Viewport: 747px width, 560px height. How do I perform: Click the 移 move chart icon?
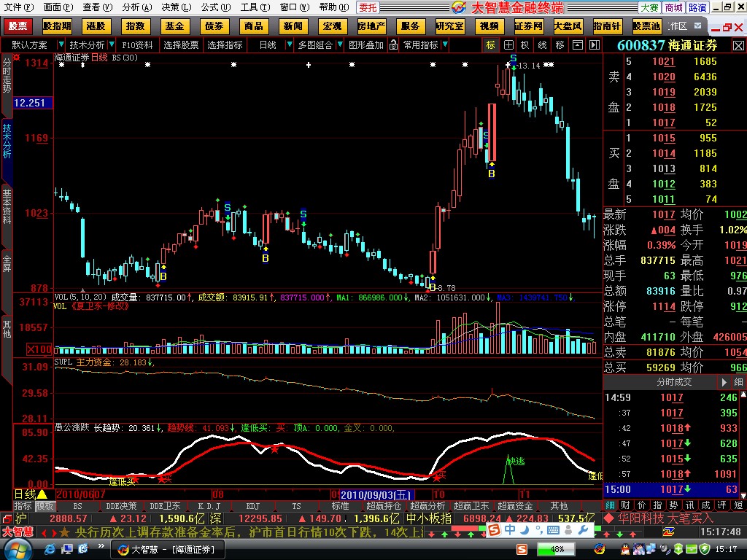[x=560, y=44]
